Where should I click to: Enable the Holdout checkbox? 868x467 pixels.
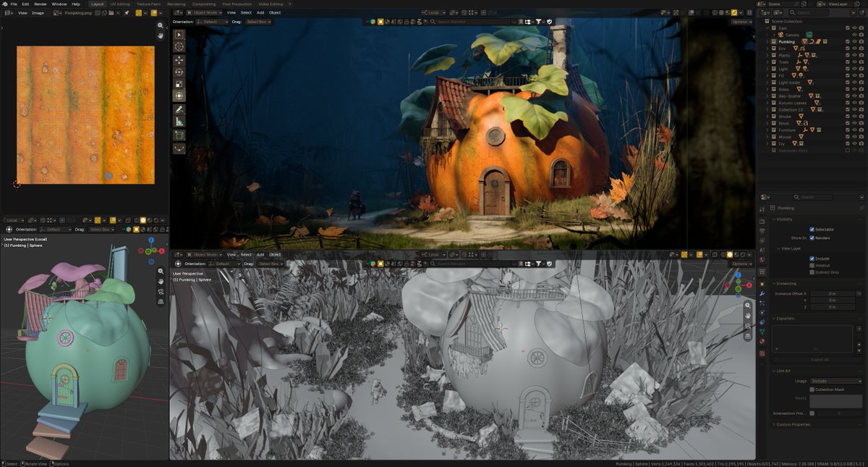tap(812, 266)
